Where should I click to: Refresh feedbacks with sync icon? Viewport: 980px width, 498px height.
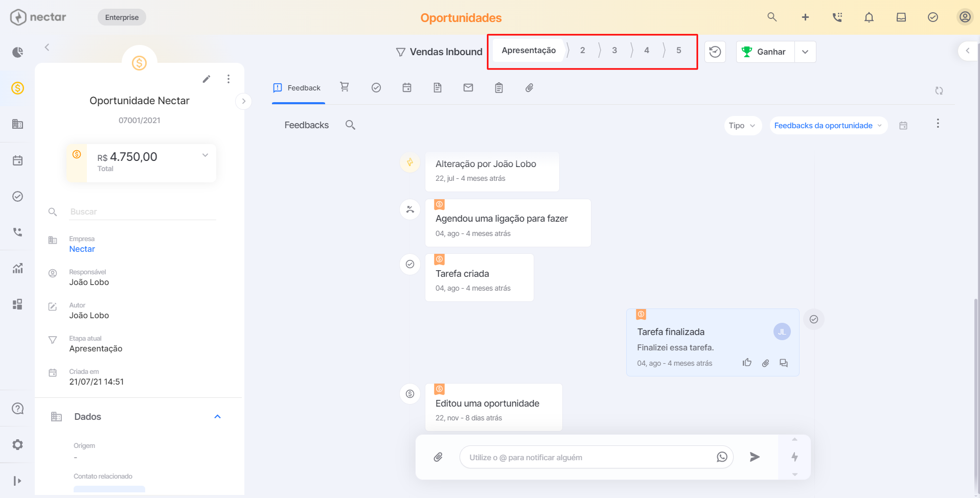coord(939,90)
